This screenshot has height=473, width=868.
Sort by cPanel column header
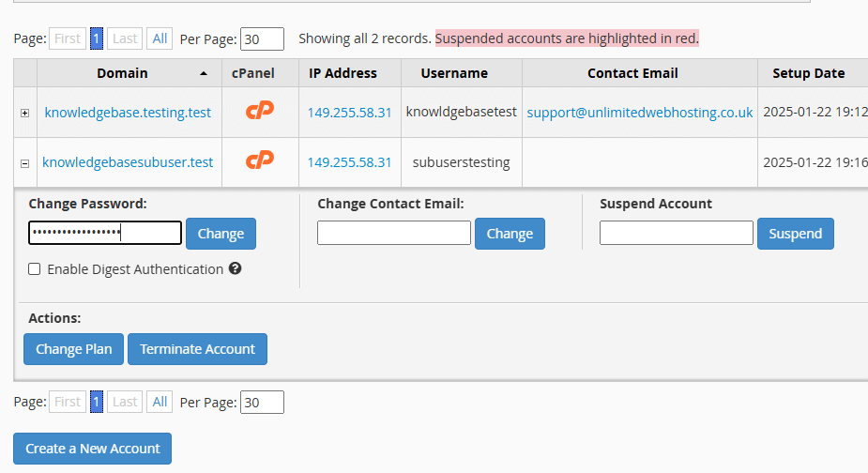pos(253,73)
